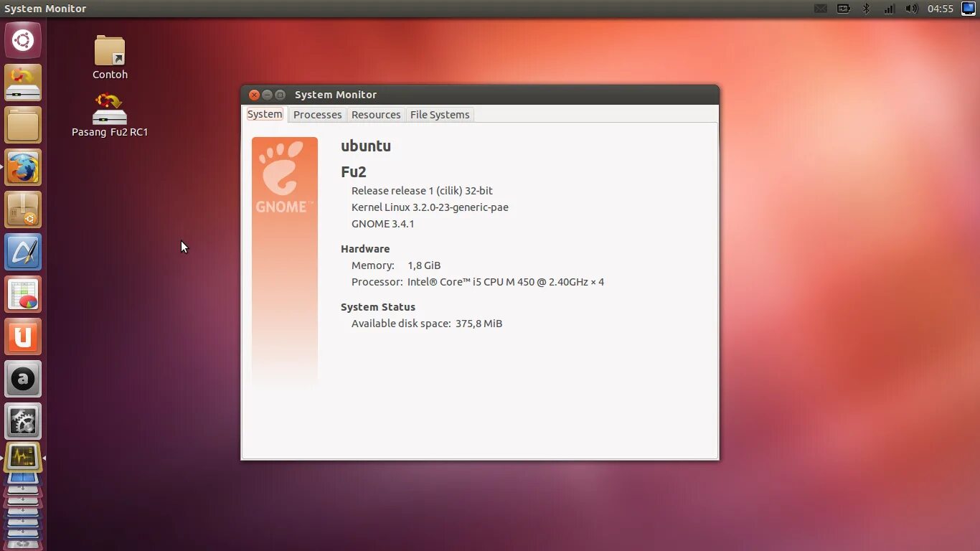Click the 'Processor:' label
The image size is (980, 551).
pos(377,282)
